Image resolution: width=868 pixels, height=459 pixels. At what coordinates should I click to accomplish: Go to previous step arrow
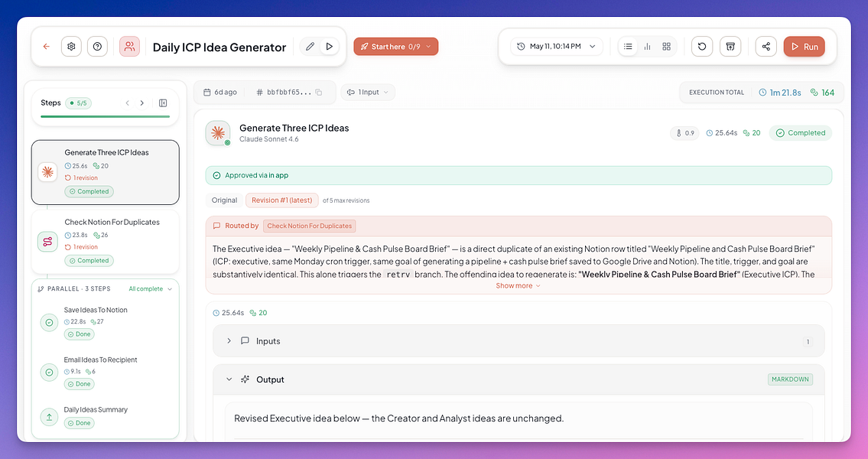[127, 103]
